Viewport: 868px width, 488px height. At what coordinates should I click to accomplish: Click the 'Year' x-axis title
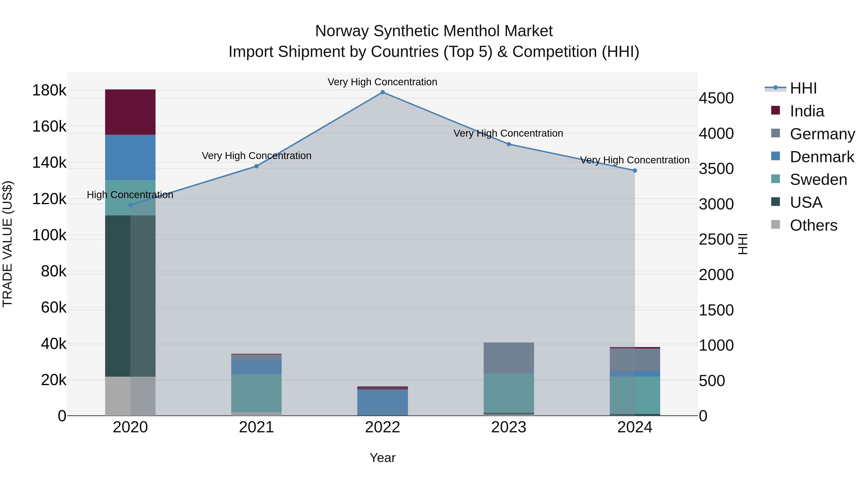[382, 458]
